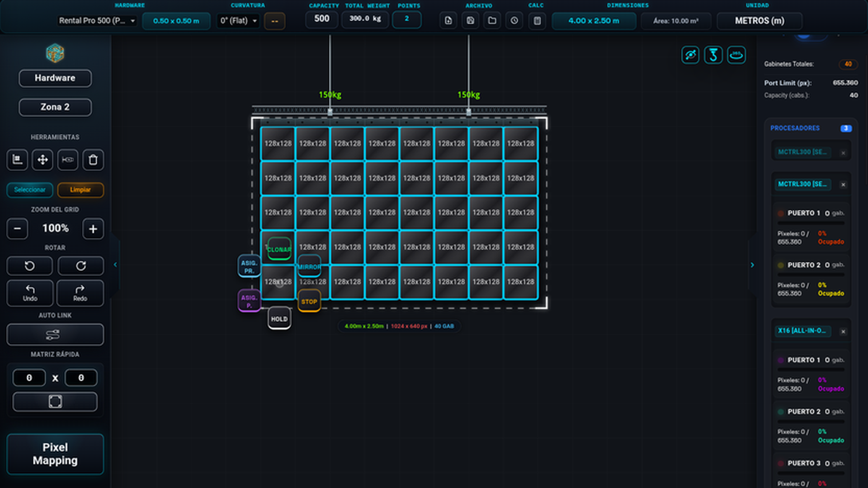Screen dimensions: 868x488
Task: Switch to Zona 2
Action: [x=55, y=107]
